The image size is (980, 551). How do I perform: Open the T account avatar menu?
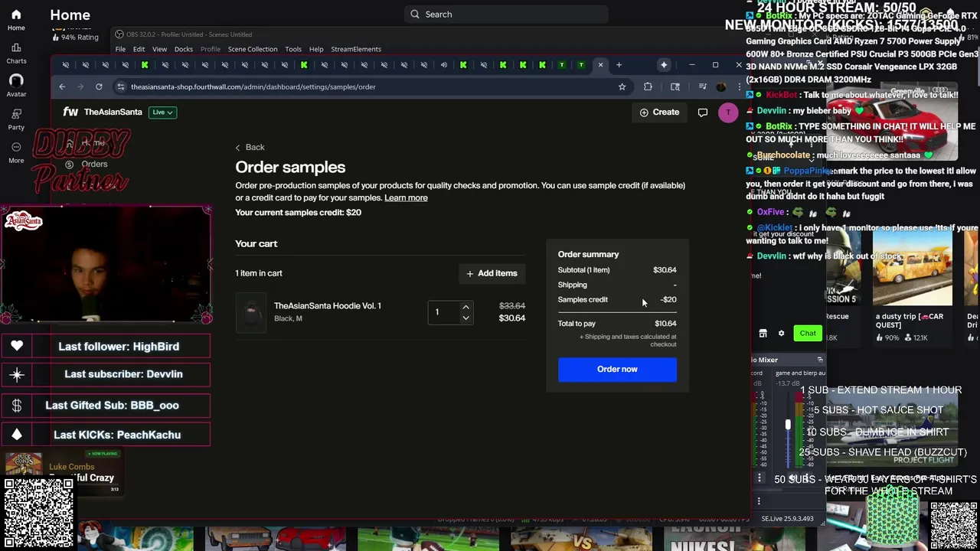pos(728,112)
